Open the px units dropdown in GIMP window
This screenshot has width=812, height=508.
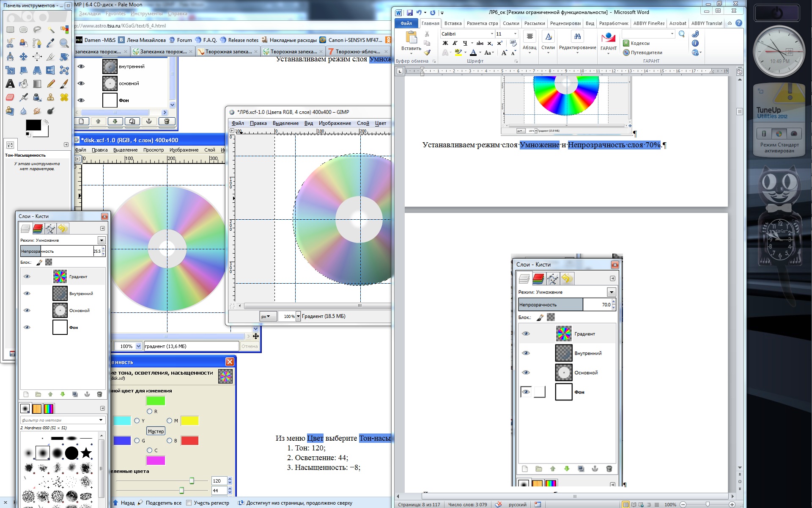[x=267, y=316]
